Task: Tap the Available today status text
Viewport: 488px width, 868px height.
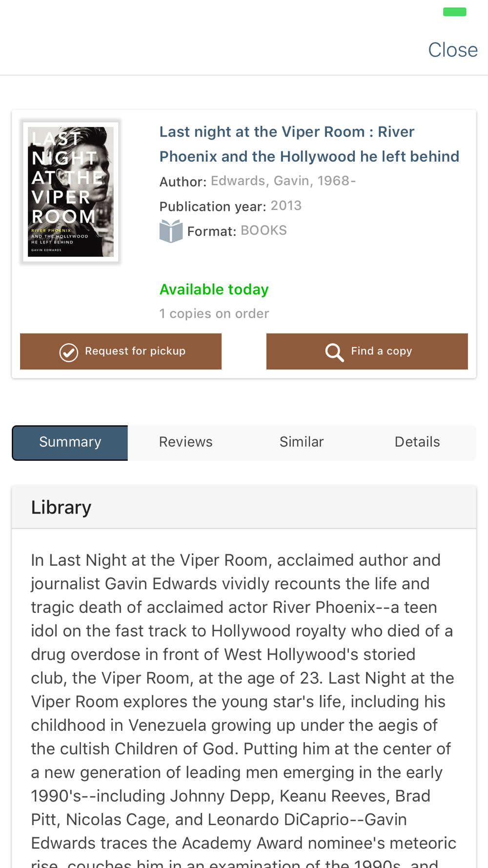Action: (214, 289)
